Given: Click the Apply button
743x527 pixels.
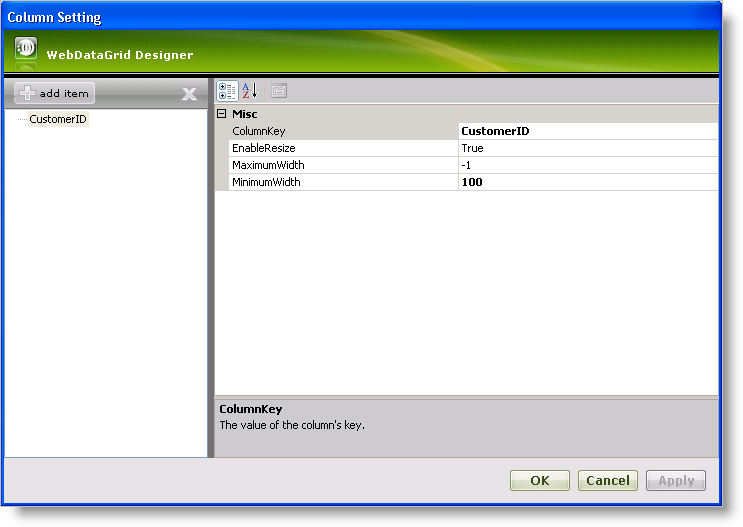Looking at the screenshot, I should (x=676, y=480).
